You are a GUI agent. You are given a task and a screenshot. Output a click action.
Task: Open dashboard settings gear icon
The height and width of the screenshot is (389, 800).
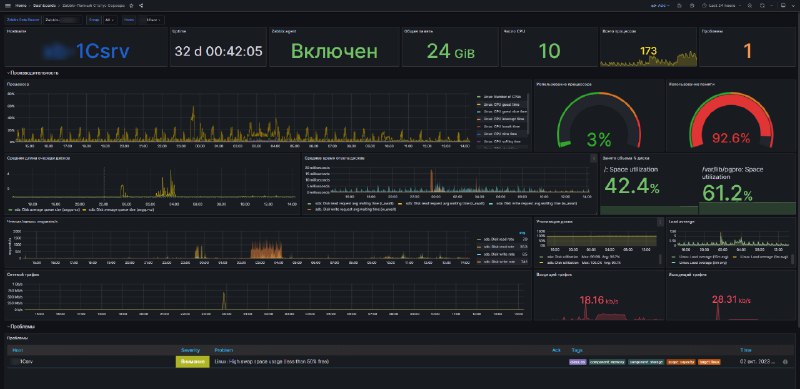[691, 5]
